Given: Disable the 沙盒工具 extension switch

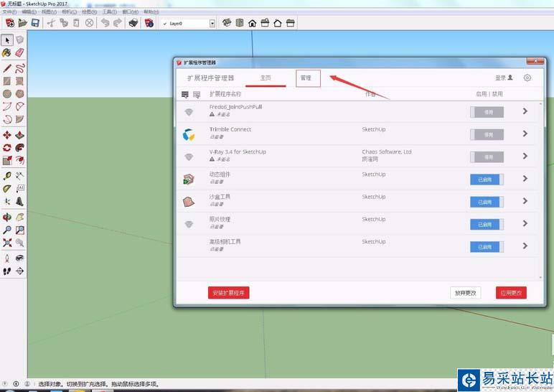Looking at the screenshot, I should tap(487, 202).
